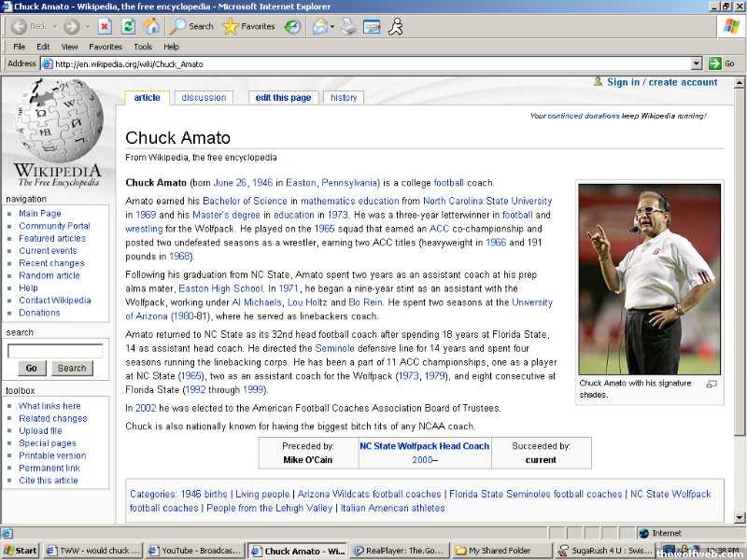Open the Back button history dropdown arrow

pyautogui.click(x=53, y=26)
